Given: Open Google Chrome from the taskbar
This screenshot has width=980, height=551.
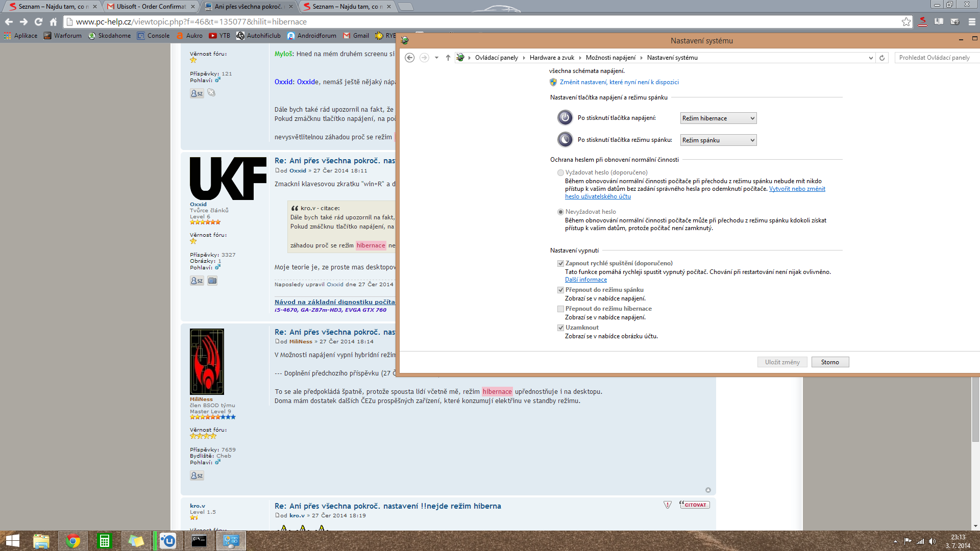Looking at the screenshot, I should coord(72,541).
